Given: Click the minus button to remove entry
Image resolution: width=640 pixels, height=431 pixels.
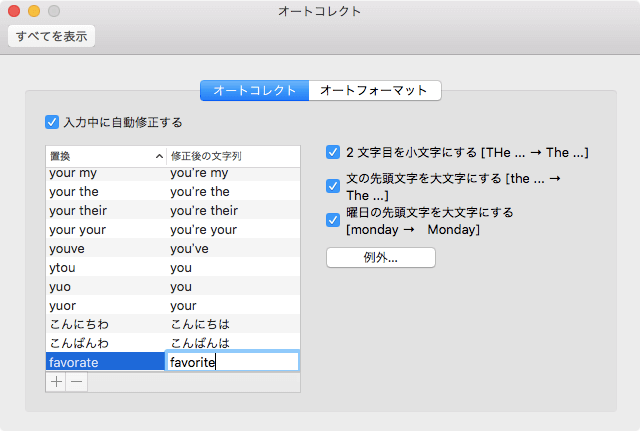Looking at the screenshot, I should tap(76, 382).
